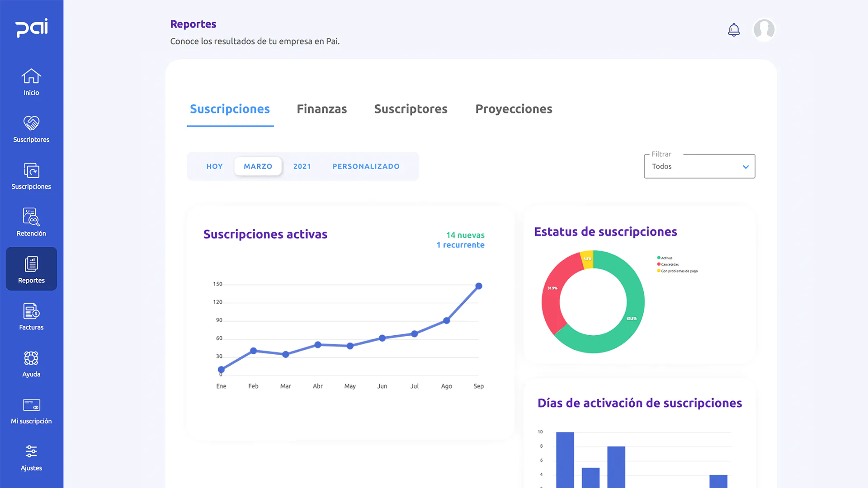This screenshot has width=868, height=488.
Task: Click the Suscriptores report tab
Action: click(x=410, y=109)
